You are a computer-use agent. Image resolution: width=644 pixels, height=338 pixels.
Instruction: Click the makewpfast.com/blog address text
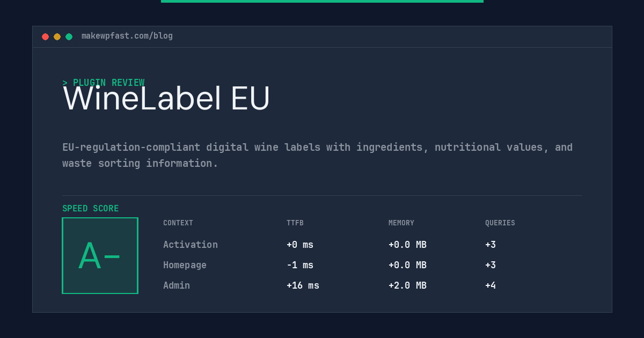click(127, 36)
